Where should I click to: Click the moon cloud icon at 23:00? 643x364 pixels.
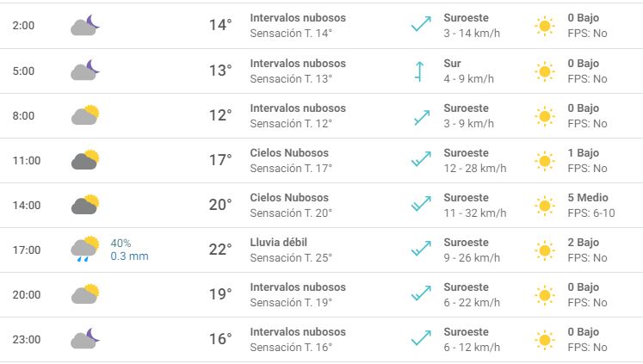[85, 338]
